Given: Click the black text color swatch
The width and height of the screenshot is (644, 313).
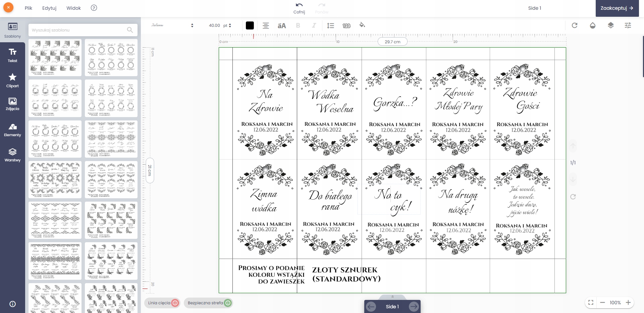Looking at the screenshot, I should pos(250,25).
